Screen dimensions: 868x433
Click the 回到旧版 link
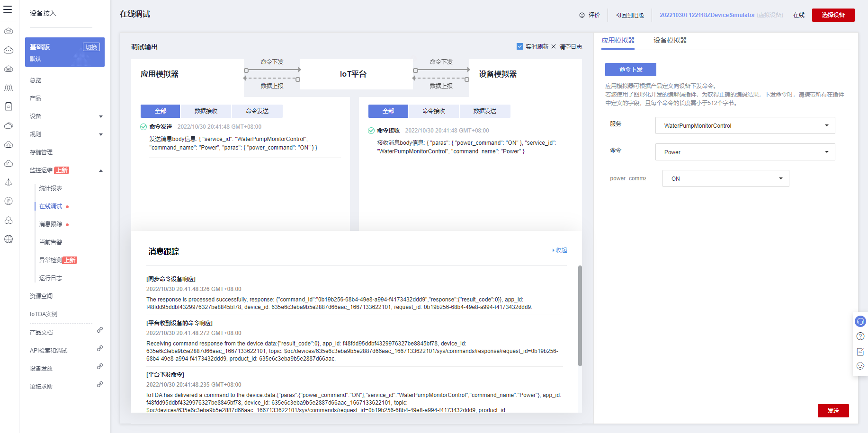[630, 15]
